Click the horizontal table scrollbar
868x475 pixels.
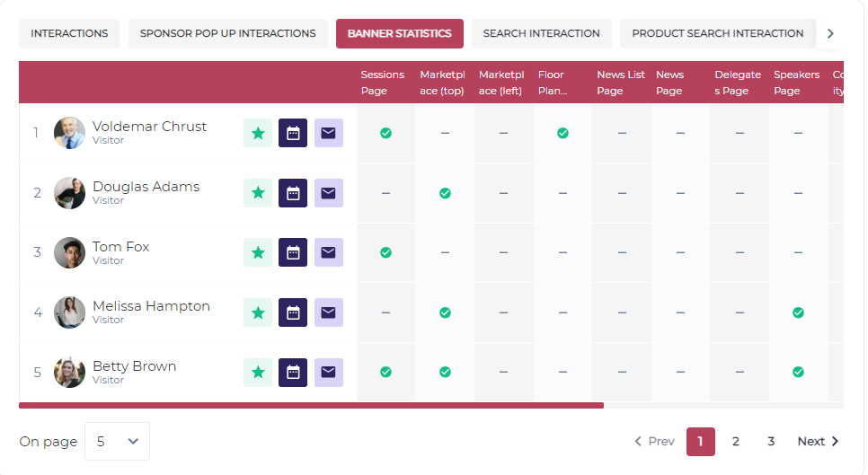click(311, 405)
